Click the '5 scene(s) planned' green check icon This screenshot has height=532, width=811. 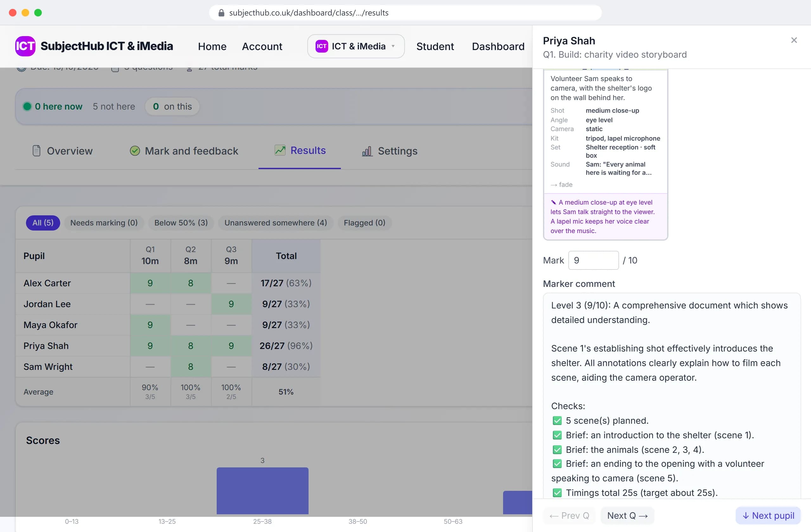click(557, 421)
